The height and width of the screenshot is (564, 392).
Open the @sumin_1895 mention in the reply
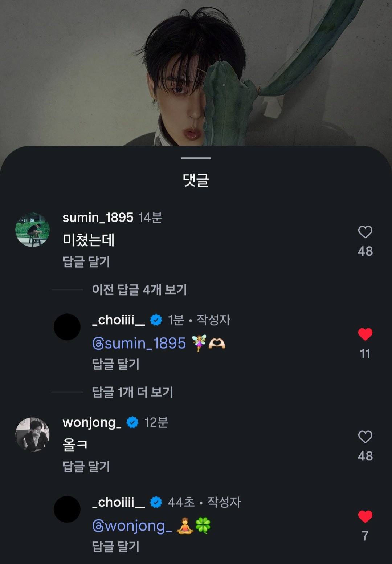point(139,343)
